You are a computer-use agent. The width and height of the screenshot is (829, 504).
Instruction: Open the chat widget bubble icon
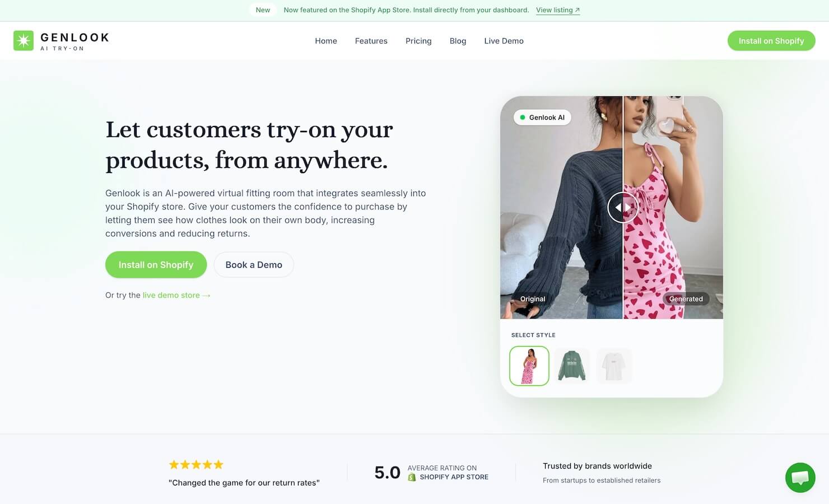[800, 478]
